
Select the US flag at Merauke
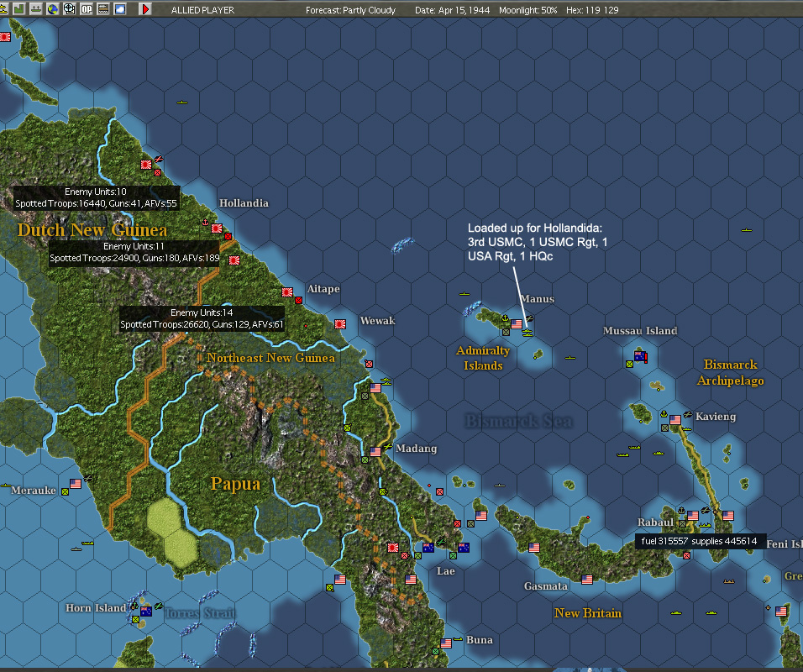76,484
